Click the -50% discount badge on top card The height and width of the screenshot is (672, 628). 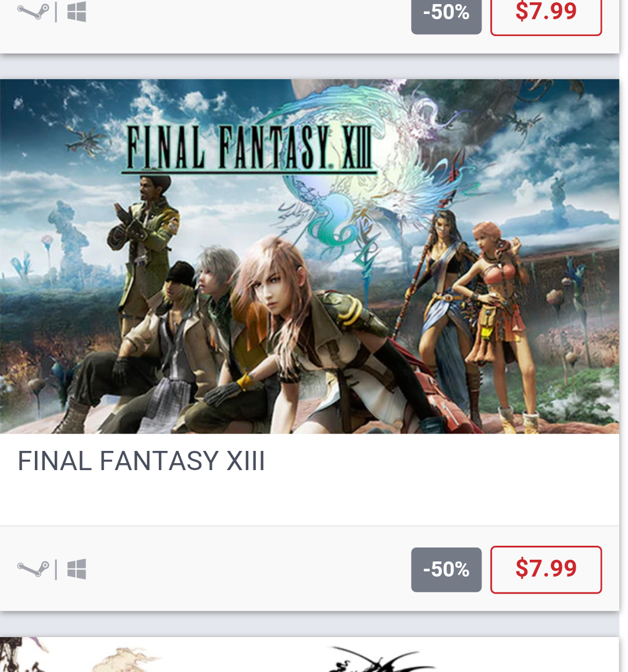(447, 13)
